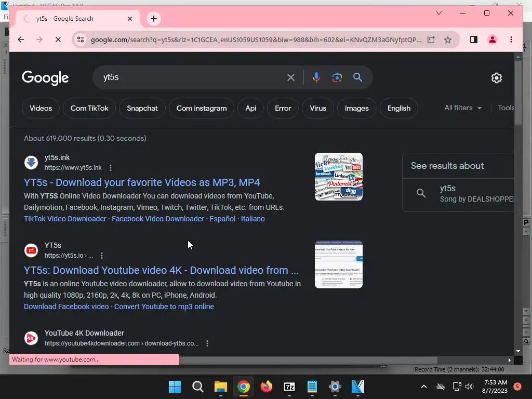This screenshot has height=399, width=532.
Task: Click the youtube4kdownloader.com URL text
Action: 122,343
